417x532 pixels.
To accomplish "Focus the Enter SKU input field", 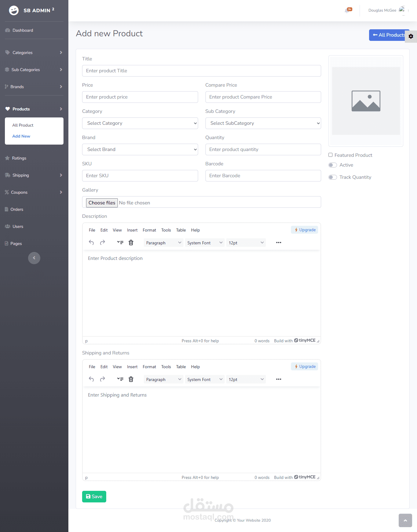I will tap(140, 176).
